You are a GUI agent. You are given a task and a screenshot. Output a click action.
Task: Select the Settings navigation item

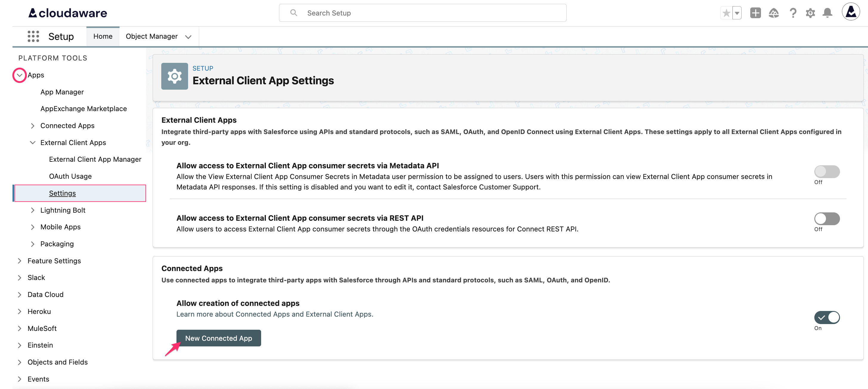(62, 193)
